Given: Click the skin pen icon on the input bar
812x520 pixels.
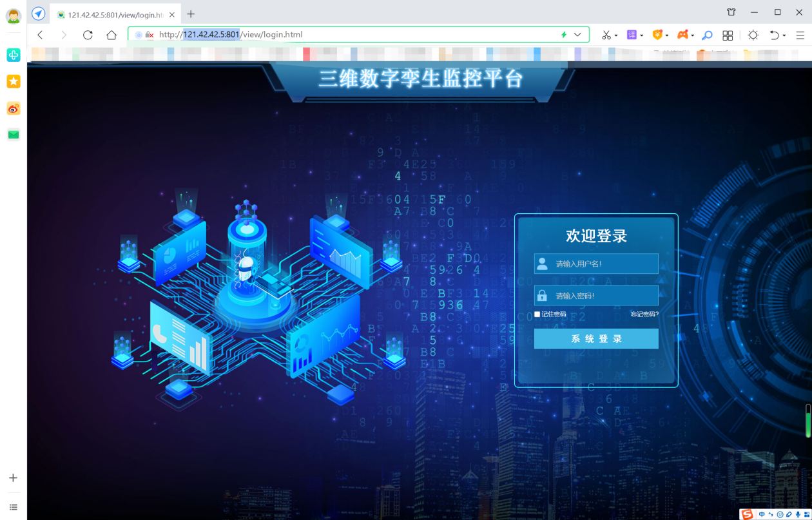Looking at the screenshot, I should pyautogui.click(x=789, y=514).
